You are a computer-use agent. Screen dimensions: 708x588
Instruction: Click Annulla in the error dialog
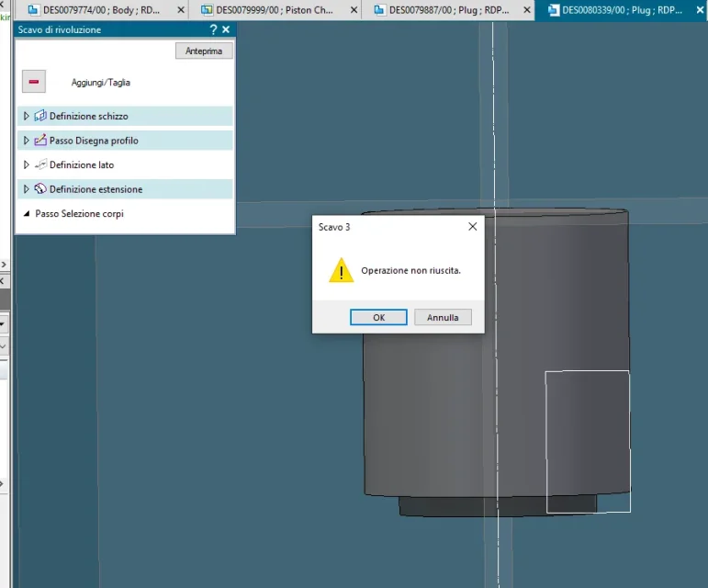(443, 317)
